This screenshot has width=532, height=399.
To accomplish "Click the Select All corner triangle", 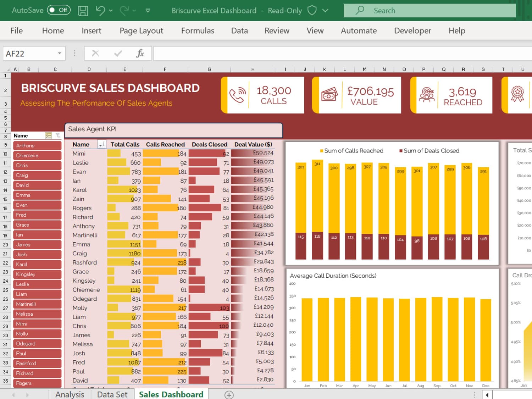I will (8, 70).
